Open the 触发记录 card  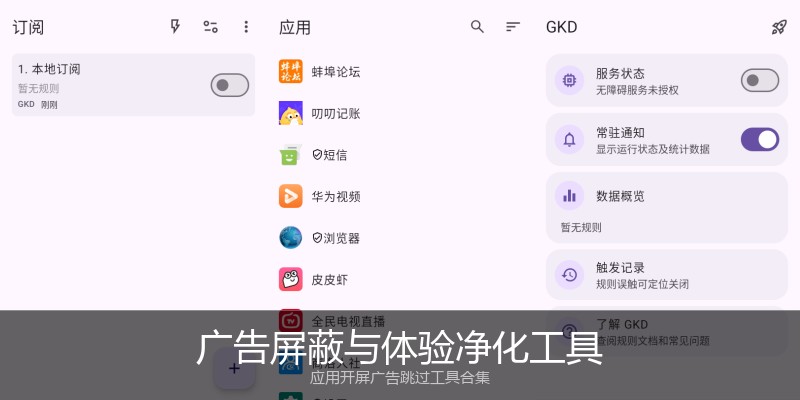pos(667,274)
